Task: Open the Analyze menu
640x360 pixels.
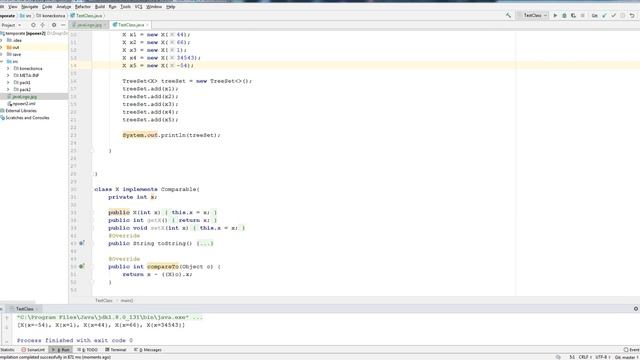Action: point(64,7)
